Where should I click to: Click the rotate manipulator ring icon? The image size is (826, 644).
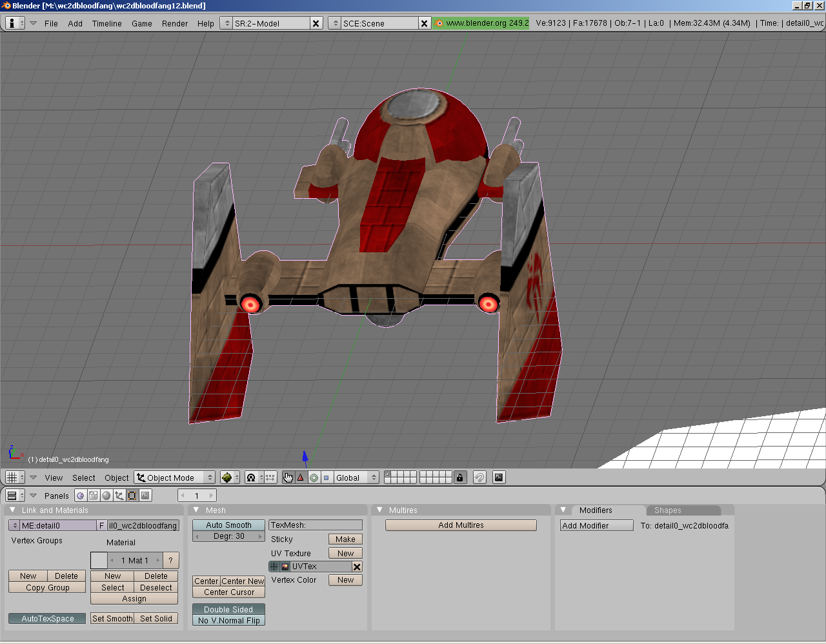pos(314,478)
